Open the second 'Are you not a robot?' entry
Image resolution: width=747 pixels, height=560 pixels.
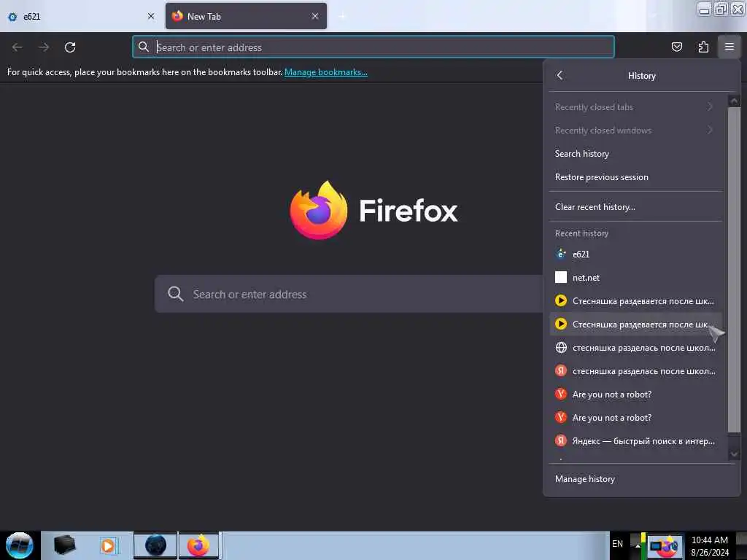pos(635,418)
